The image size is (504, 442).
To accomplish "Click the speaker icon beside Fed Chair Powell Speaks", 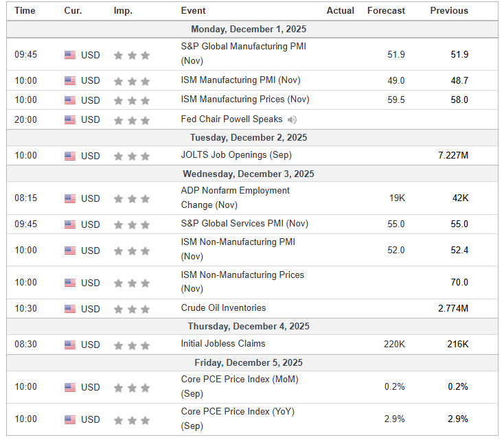I will coord(292,119).
